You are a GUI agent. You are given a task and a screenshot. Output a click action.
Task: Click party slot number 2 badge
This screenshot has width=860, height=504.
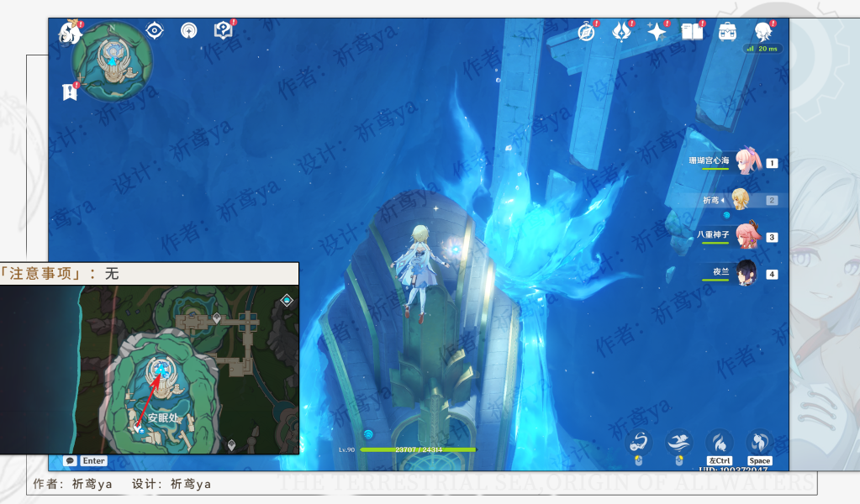[x=772, y=201]
